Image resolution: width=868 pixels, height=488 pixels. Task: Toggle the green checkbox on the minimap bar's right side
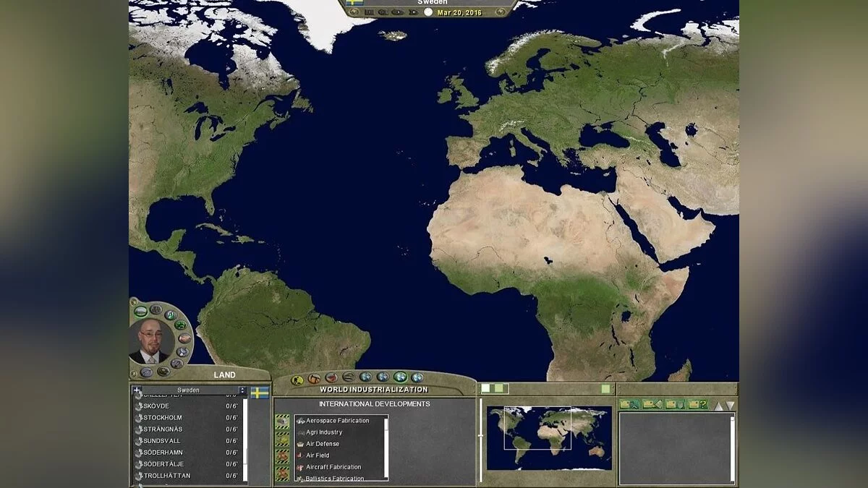tap(605, 388)
